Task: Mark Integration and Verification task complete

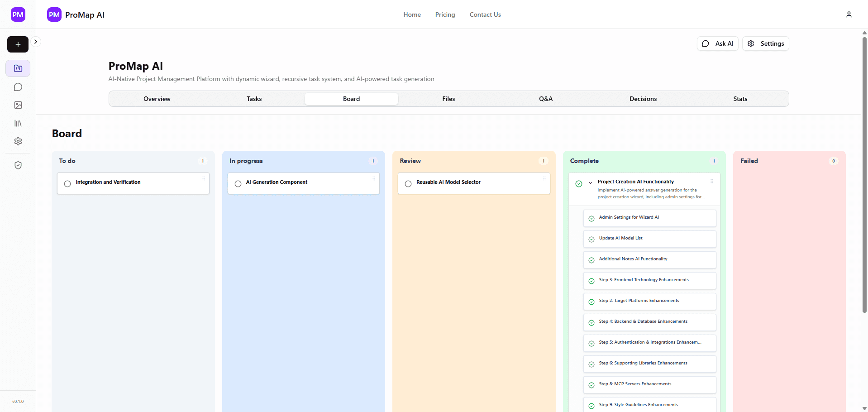Action: (67, 184)
